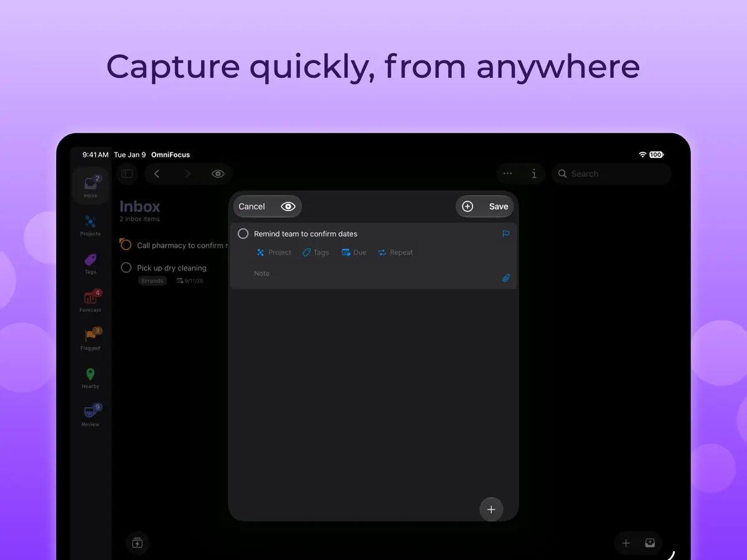Click the Errands tag chip
This screenshot has height=560, width=747.
(153, 281)
